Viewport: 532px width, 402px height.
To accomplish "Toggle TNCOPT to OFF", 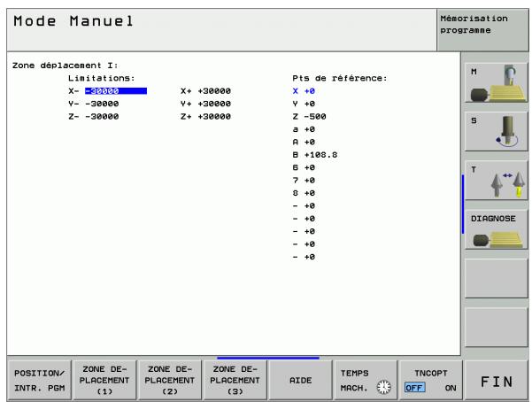I will point(414,388).
